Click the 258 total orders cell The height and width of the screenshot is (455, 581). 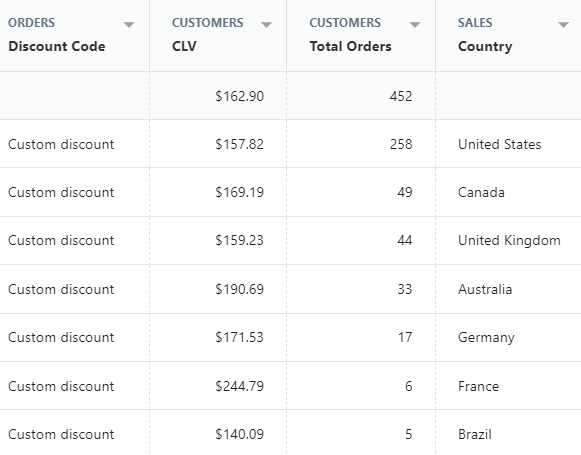click(401, 144)
